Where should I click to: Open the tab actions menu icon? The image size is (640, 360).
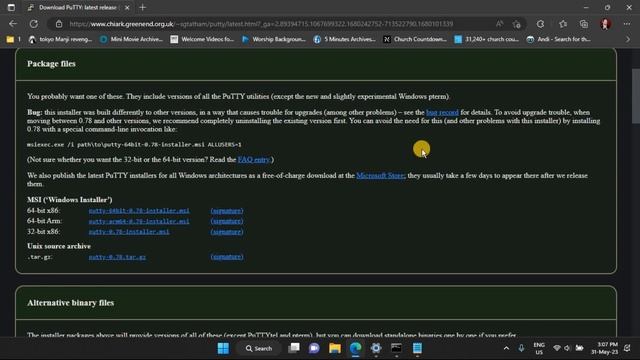pos(11,7)
